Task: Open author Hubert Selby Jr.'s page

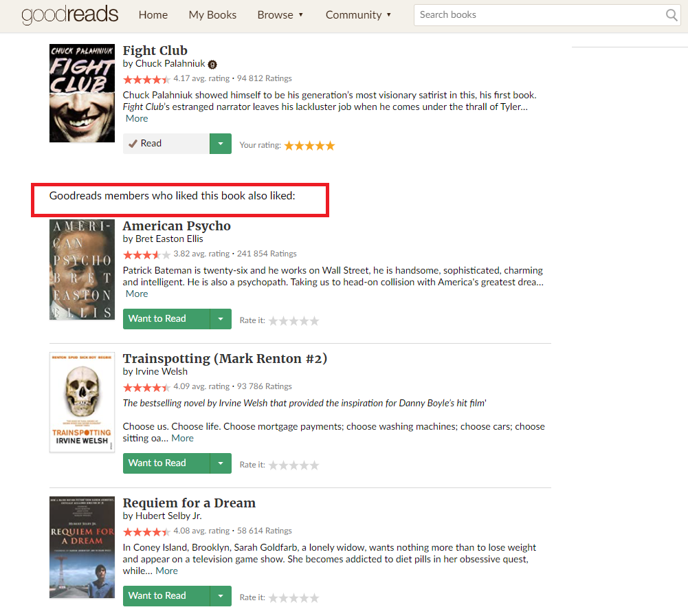Action: coord(168,516)
